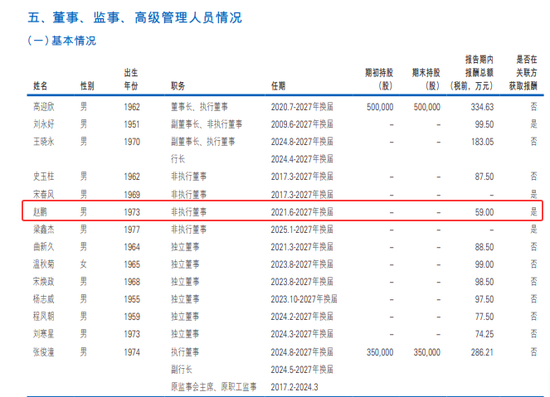The height and width of the screenshot is (397, 550).
Task: Select the remuneration value 77.50
Action: [484, 317]
